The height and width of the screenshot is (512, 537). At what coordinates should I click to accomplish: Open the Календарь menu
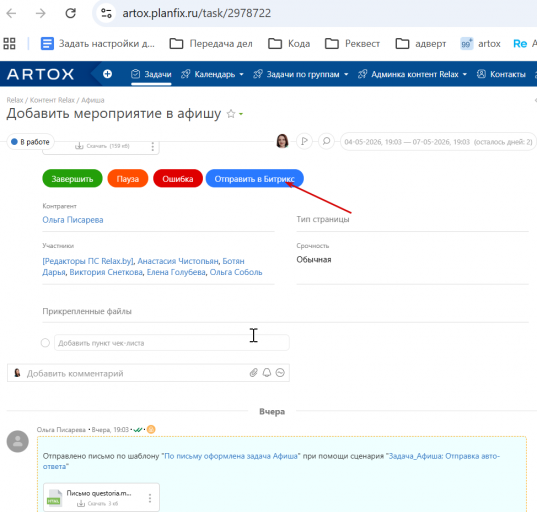click(x=212, y=74)
